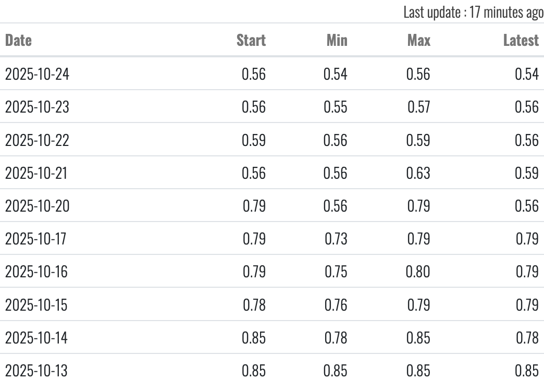
Task: Select the 2025-10-15 date entry
Action: [36, 305]
